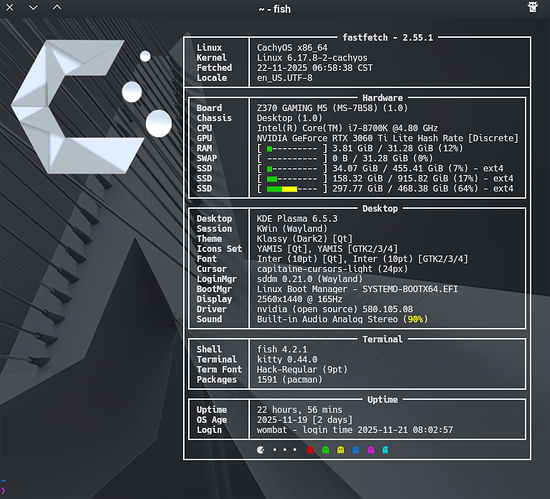The image size is (550, 499).
Task: Click 'Linux 6.17.8-2-cachyos' kernel value
Action: pyautogui.click(x=312, y=58)
